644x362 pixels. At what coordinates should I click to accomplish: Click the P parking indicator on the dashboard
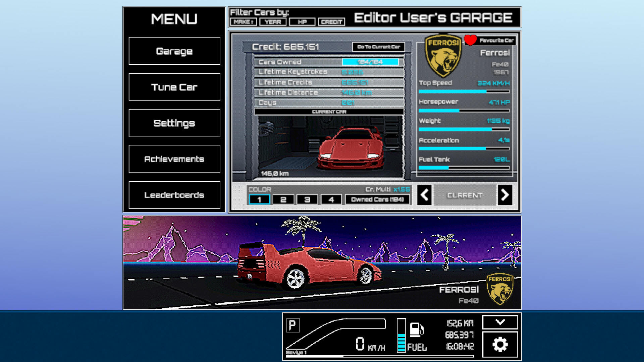coord(292,324)
